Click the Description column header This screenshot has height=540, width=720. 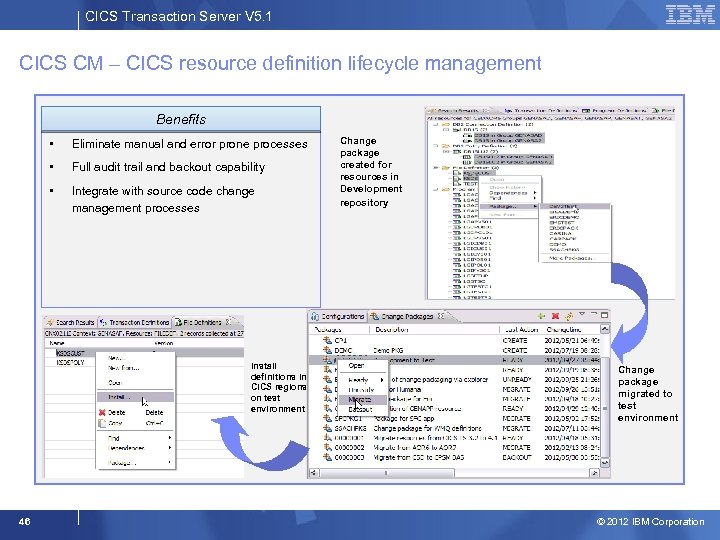(x=434, y=329)
